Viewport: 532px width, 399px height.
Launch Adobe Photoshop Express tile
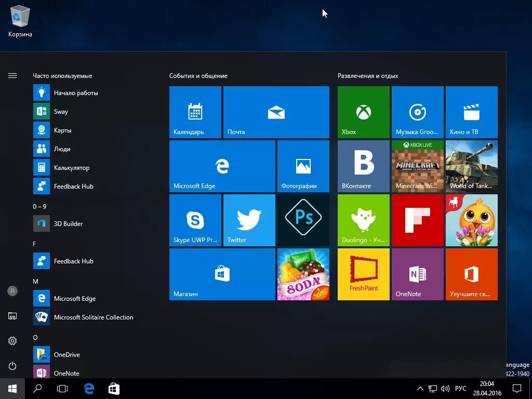click(x=303, y=220)
